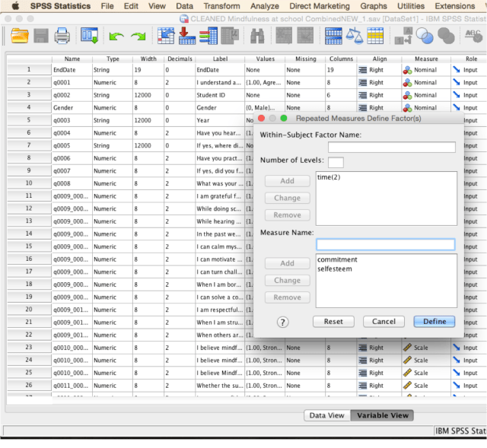Click Values cell '{1.00, Agre...' for q0001
Viewport: 487px width, 448px height.
265,83
